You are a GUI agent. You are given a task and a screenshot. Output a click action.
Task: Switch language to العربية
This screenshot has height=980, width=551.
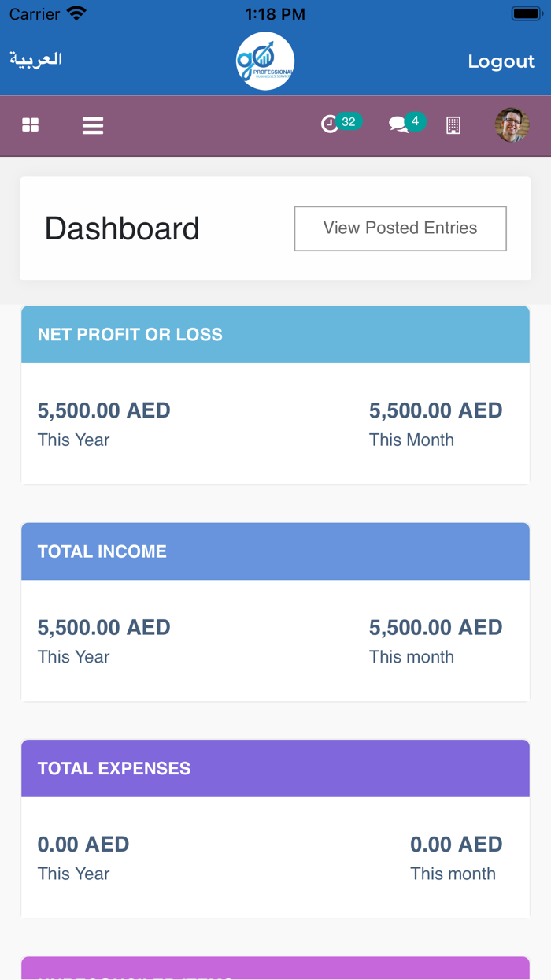(x=36, y=60)
